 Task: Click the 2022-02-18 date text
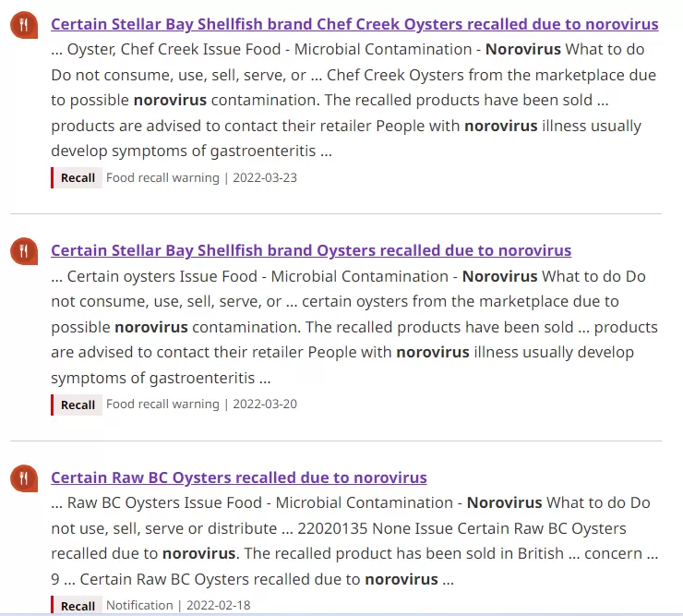[x=218, y=605]
